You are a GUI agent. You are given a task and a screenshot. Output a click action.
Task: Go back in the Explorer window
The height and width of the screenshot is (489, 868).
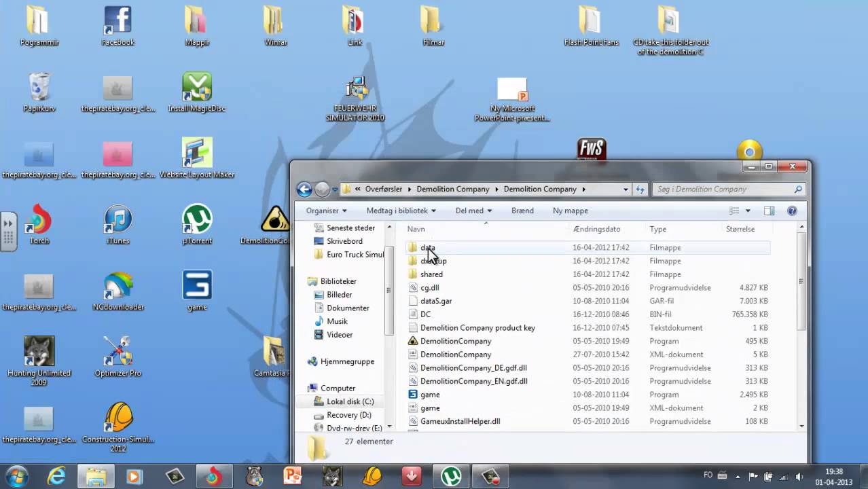tap(304, 189)
